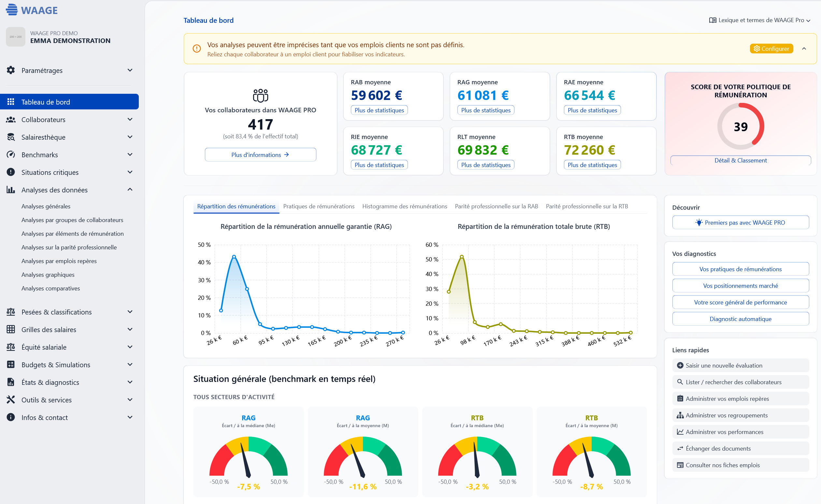Image resolution: width=821 pixels, height=504 pixels.
Task: Switch to the Histogramme des rémunérations tab
Action: (x=405, y=206)
